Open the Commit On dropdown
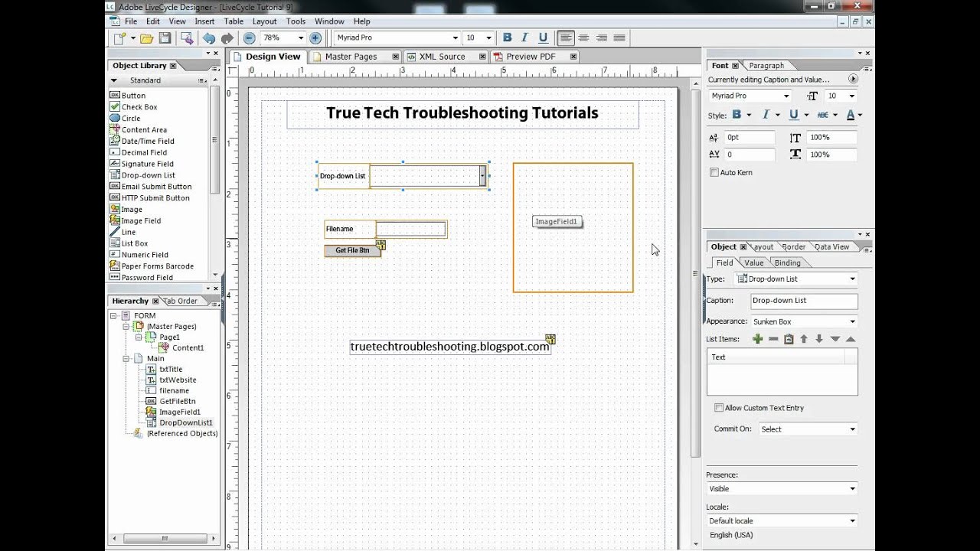 pyautogui.click(x=852, y=429)
